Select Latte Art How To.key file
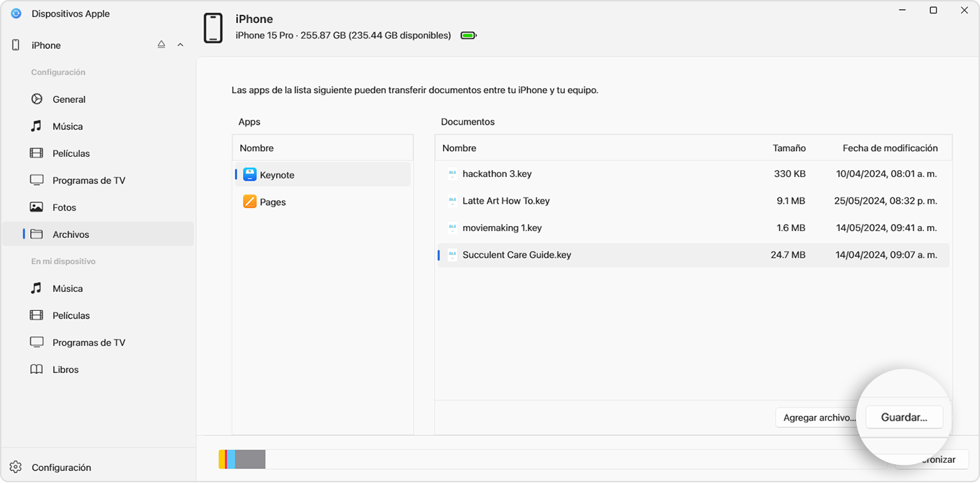Image resolution: width=980 pixels, height=483 pixels. (x=506, y=201)
